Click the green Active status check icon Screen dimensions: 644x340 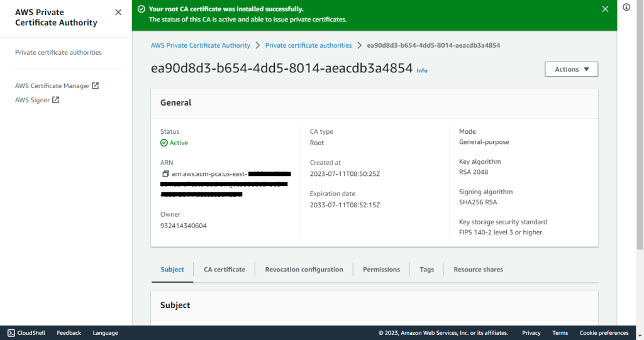tap(164, 143)
